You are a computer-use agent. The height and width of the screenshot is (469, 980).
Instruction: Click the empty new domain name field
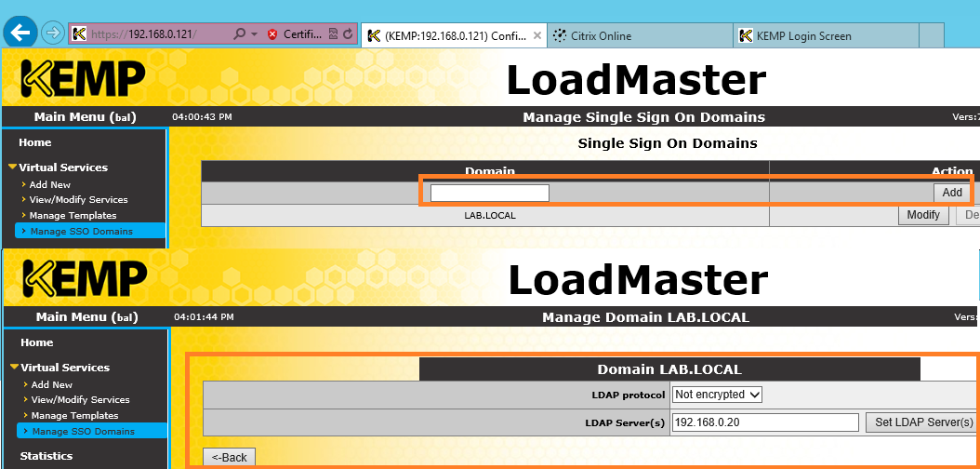pyautogui.click(x=489, y=193)
